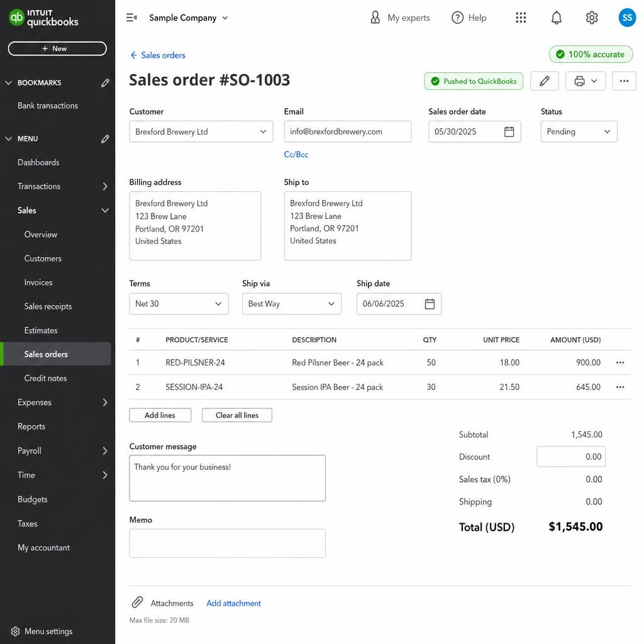Select the Sales orders sidebar item
The width and height of the screenshot is (644, 644).
click(x=55, y=354)
